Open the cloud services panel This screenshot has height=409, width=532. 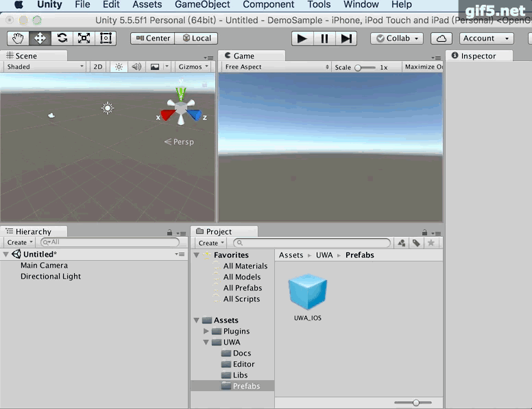442,38
